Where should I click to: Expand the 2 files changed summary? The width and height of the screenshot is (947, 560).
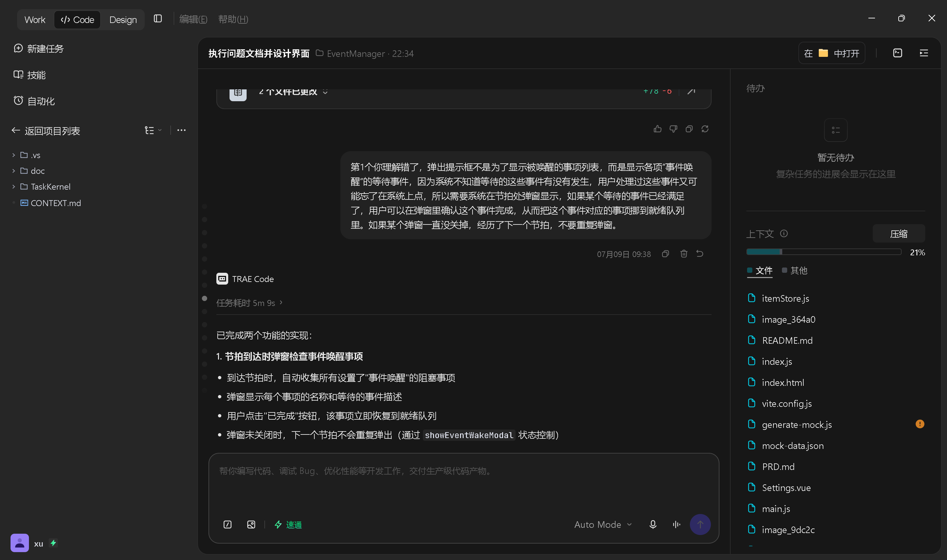tap(293, 92)
